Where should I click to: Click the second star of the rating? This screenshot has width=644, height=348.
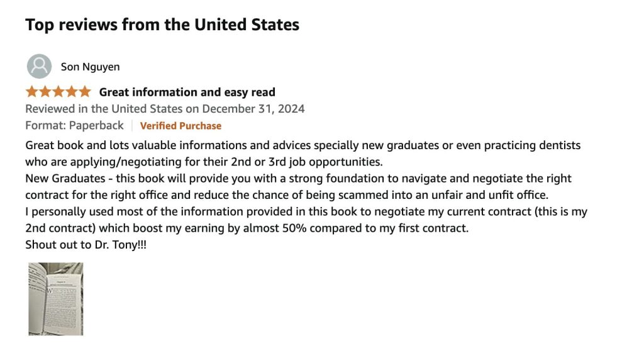point(45,92)
